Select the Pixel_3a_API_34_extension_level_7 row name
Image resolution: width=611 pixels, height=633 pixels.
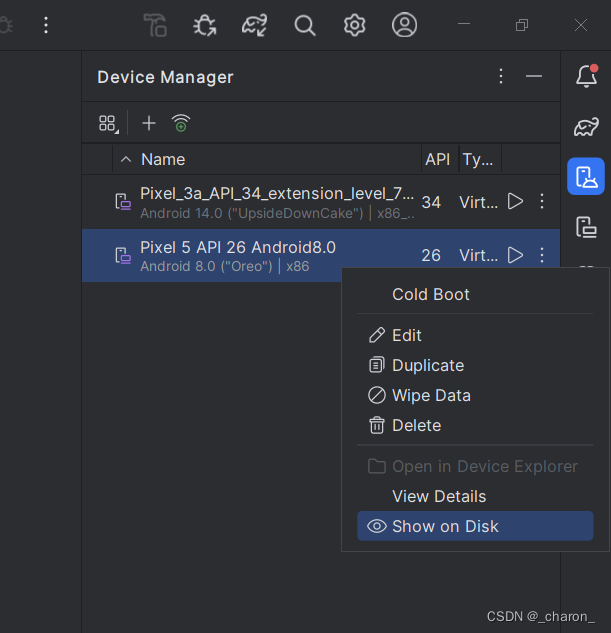pos(277,194)
